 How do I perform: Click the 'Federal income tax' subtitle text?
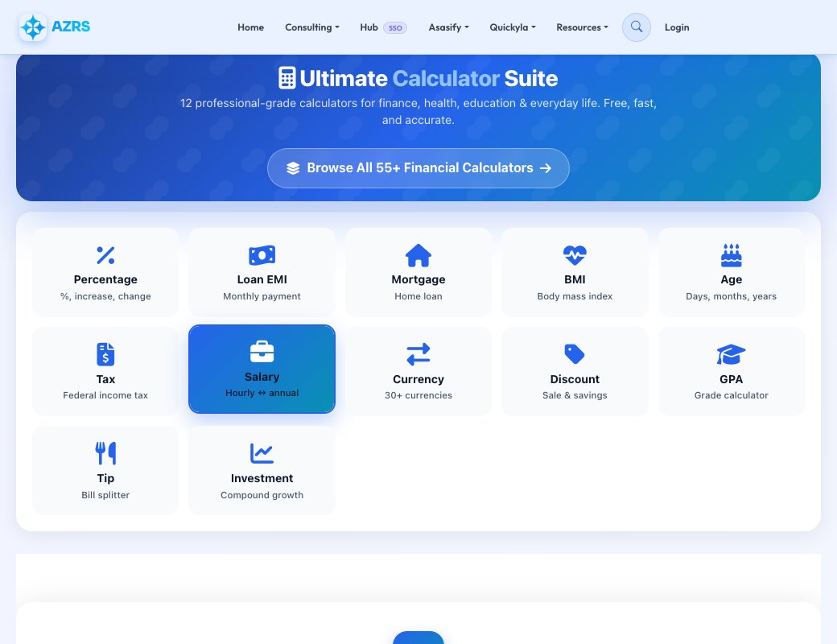(105, 395)
